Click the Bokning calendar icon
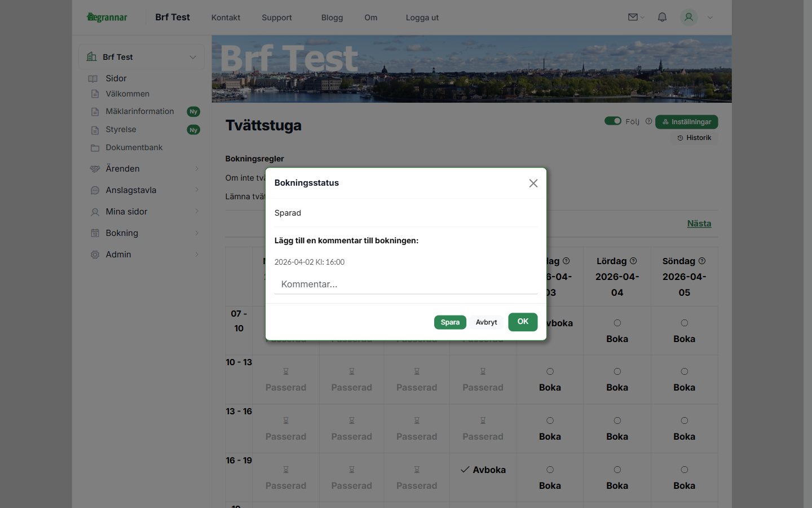Viewport: 812px width, 508px height. pyautogui.click(x=95, y=233)
